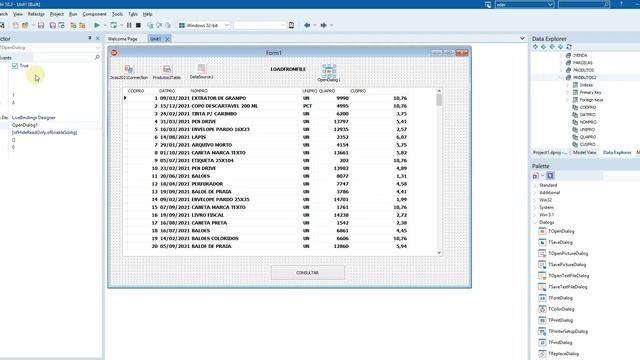Open the Project menu

tap(57, 14)
